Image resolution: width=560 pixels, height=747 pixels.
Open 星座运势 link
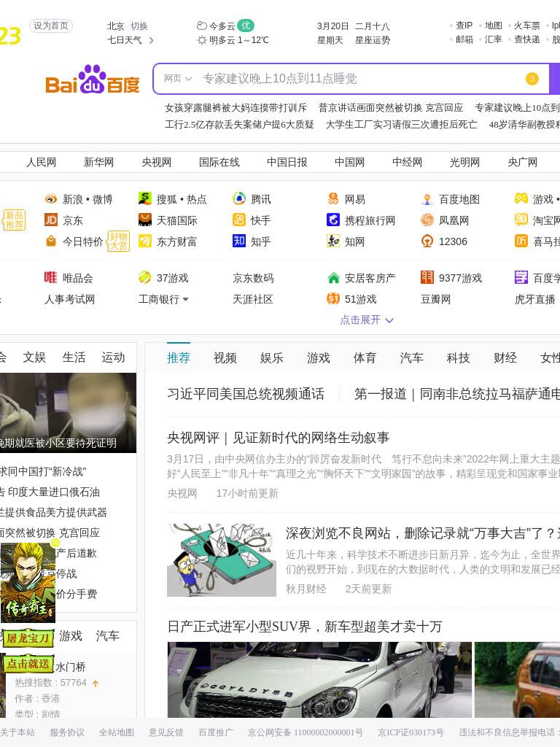coord(373,41)
